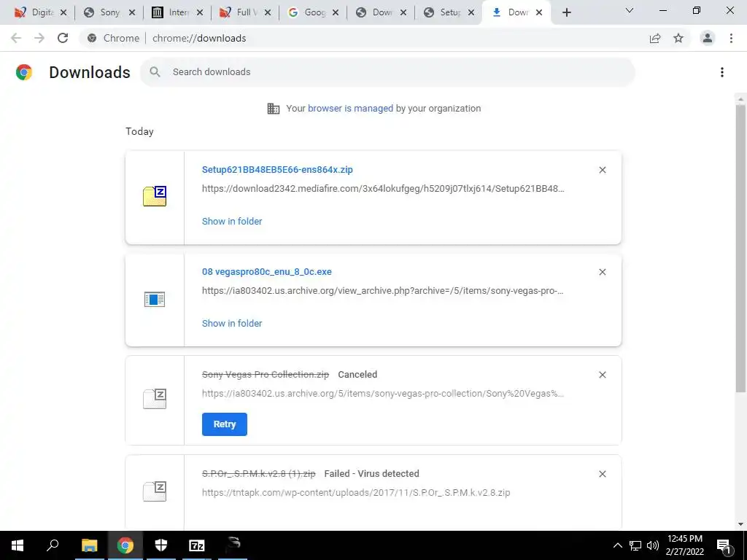Open Chrome's three-dot main menu
Viewport: 747px width, 560px height.
pyautogui.click(x=731, y=38)
